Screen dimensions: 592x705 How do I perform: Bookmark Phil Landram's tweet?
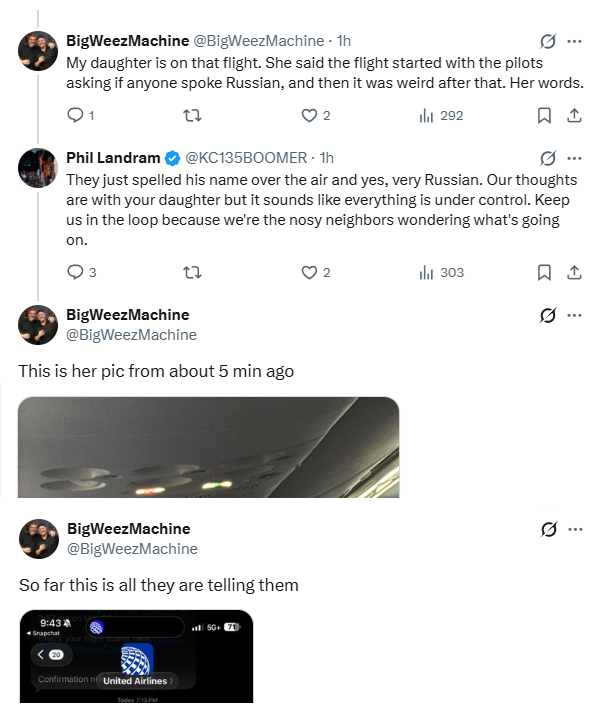[x=544, y=272]
